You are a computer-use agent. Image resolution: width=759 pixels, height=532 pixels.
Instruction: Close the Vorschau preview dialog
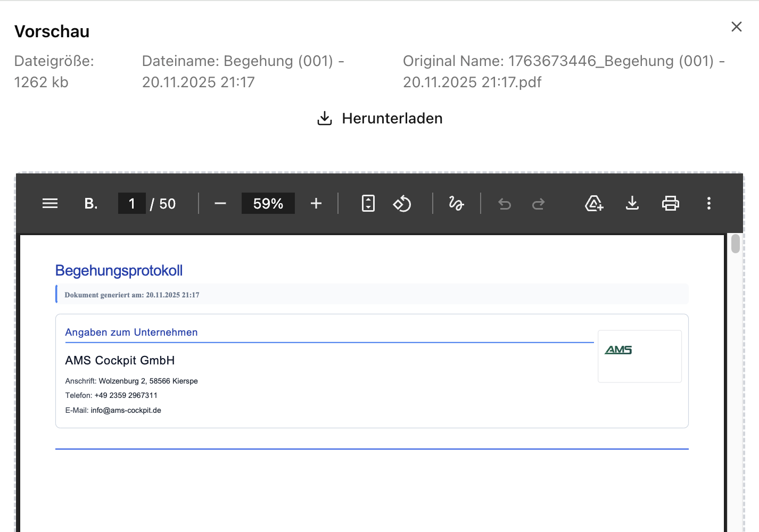(737, 27)
